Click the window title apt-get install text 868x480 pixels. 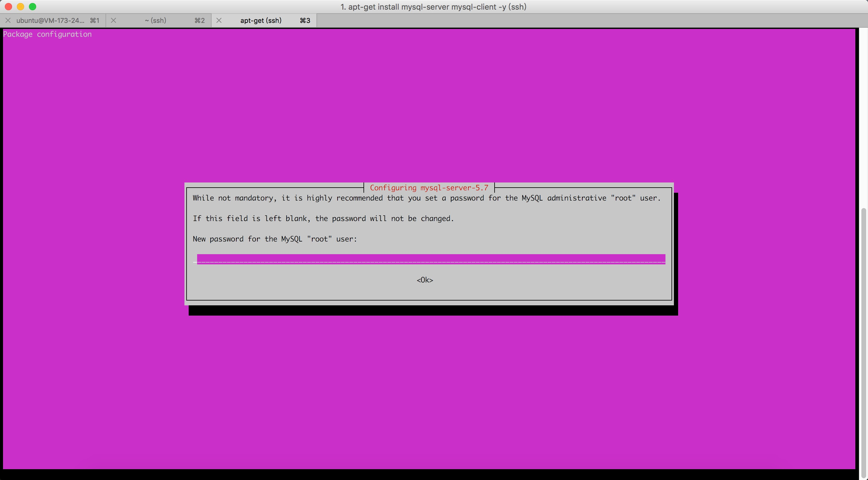(x=433, y=7)
